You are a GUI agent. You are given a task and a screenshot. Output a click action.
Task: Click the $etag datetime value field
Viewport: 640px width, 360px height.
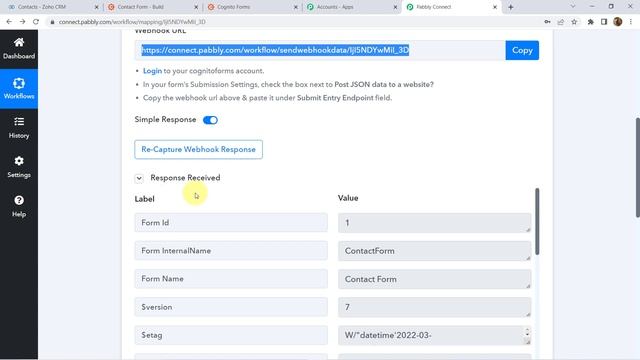click(435, 336)
